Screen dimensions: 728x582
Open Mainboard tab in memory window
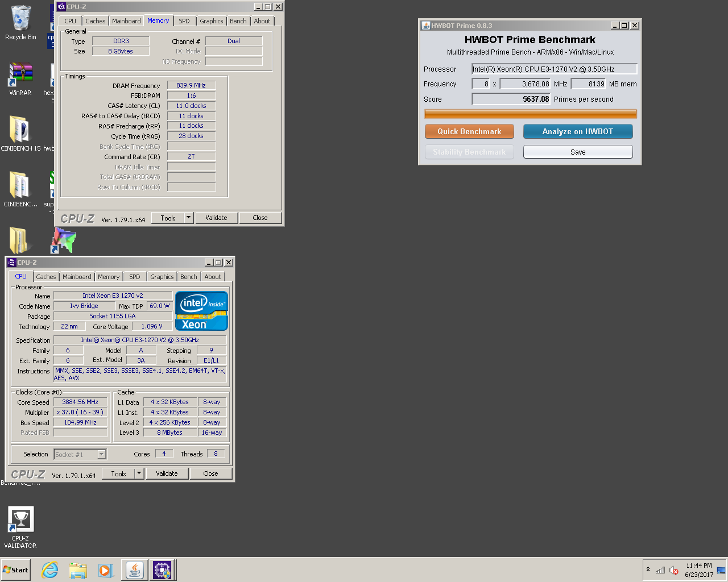click(x=126, y=21)
